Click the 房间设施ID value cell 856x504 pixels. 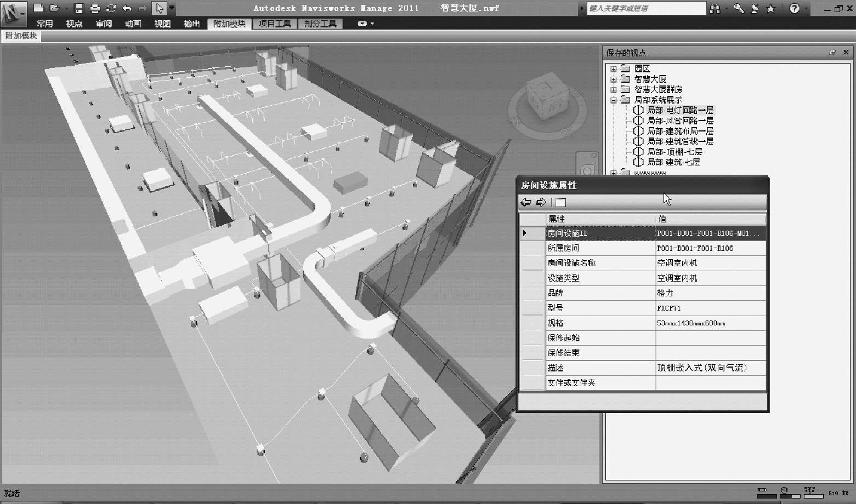711,233
